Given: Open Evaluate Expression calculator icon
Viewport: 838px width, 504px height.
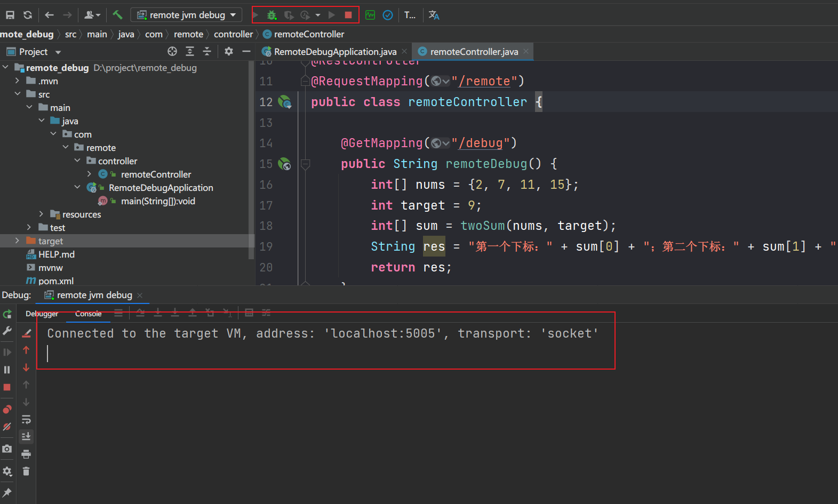Looking at the screenshot, I should click(x=249, y=313).
